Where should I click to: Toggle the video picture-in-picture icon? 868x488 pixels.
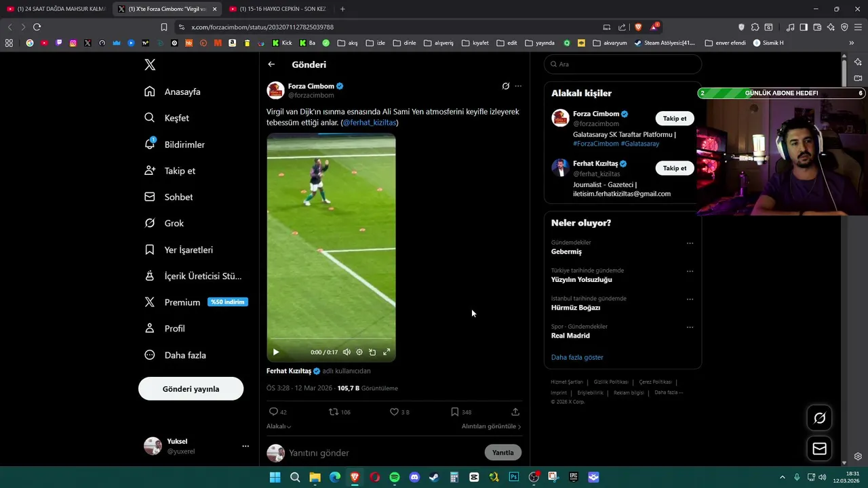point(372,352)
